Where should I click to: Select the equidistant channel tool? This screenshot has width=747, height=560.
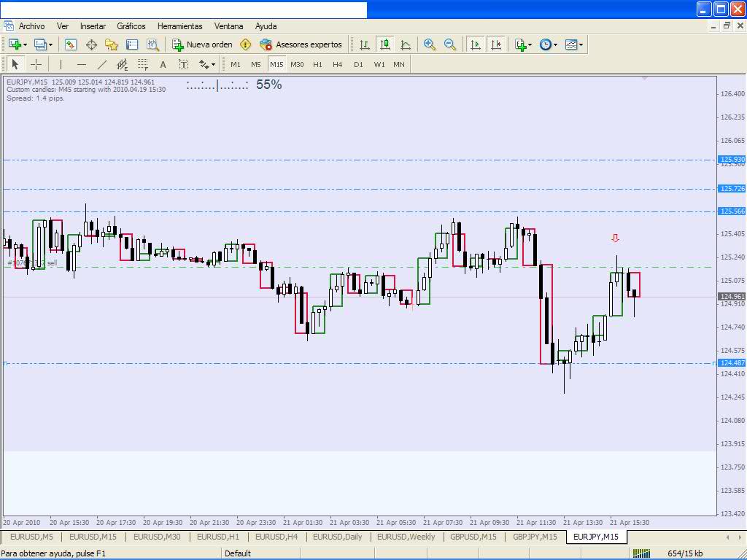[123, 64]
